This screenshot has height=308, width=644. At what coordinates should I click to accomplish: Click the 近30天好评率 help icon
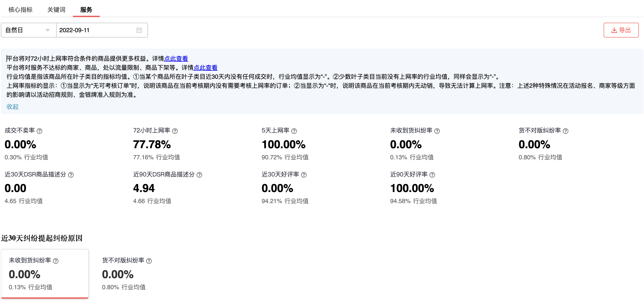pyautogui.click(x=304, y=175)
